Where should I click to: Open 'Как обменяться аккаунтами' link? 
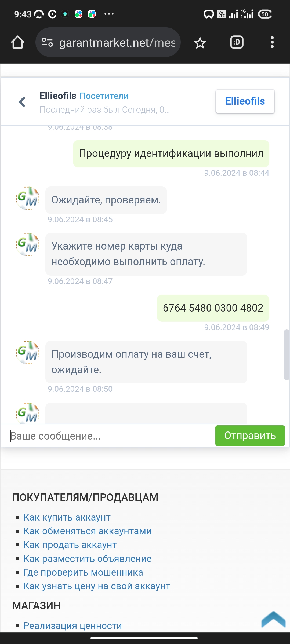click(x=87, y=531)
